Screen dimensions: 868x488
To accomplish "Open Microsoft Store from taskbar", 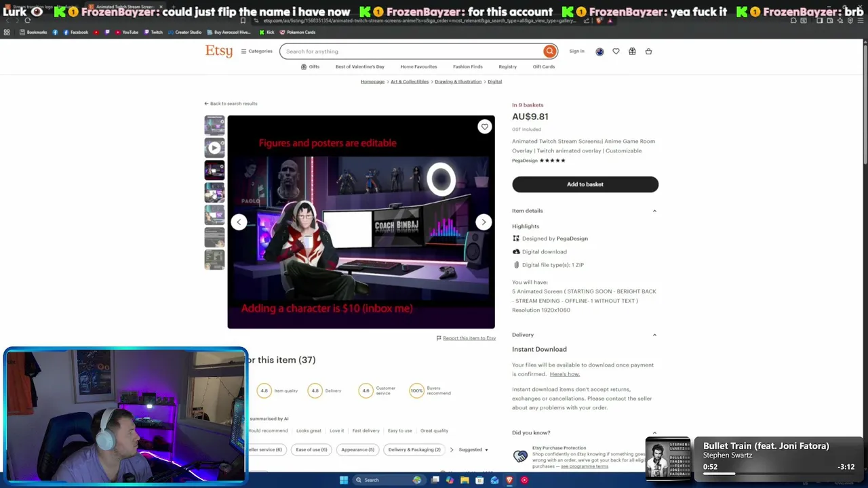I will (x=479, y=480).
